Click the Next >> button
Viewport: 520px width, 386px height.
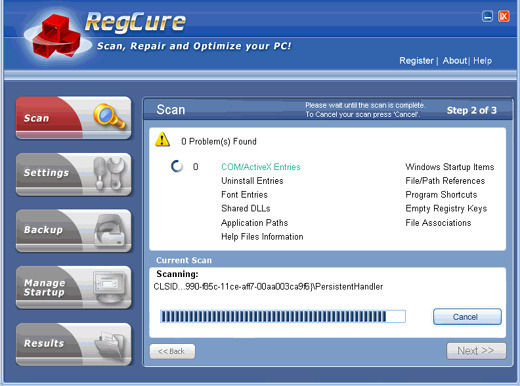(476, 351)
